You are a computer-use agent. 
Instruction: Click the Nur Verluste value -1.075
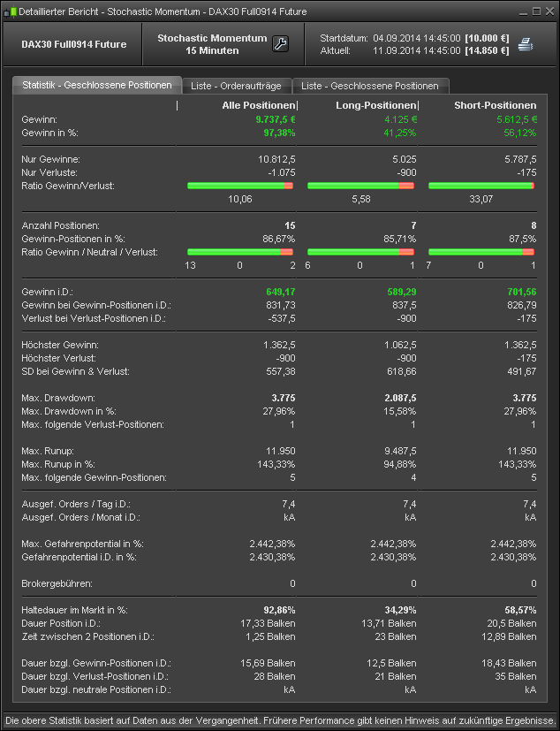point(282,172)
